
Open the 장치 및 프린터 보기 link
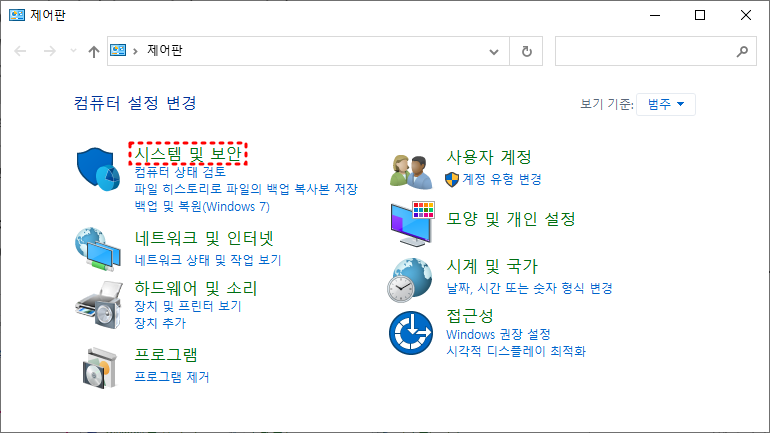point(188,306)
